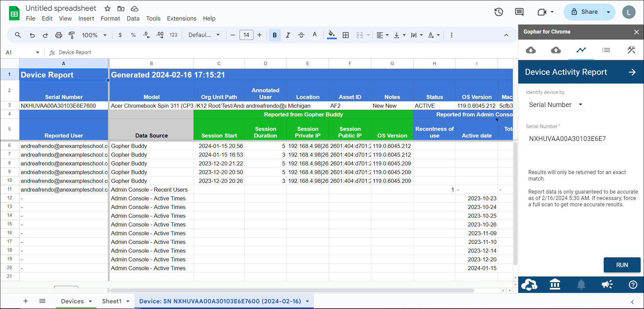Toggle Bold formatting
This screenshot has height=309, width=644.
pyautogui.click(x=275, y=35)
